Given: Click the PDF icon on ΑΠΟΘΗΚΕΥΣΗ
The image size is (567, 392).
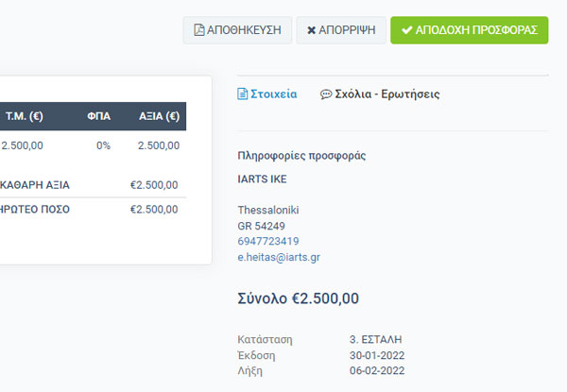Looking at the screenshot, I should click(x=198, y=30).
